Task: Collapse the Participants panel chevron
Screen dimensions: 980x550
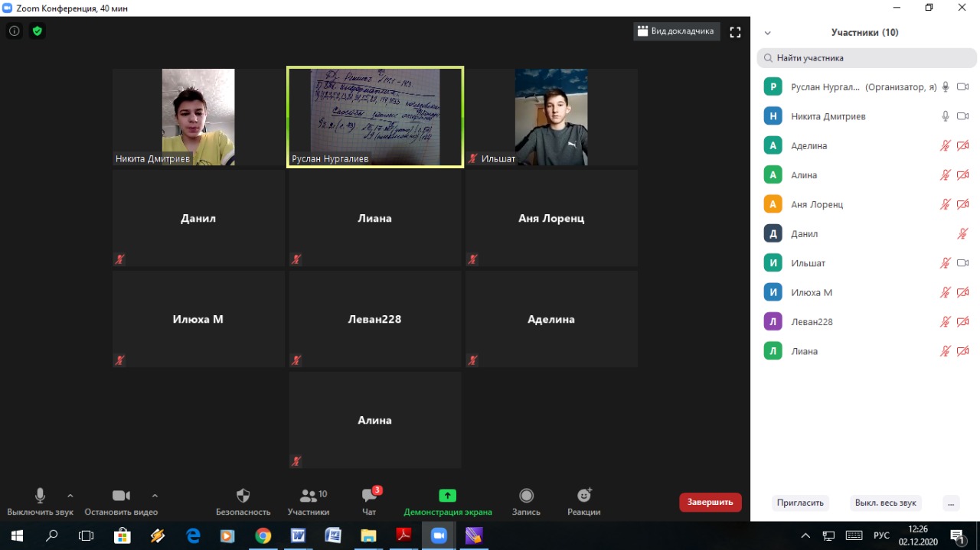Action: coord(768,33)
